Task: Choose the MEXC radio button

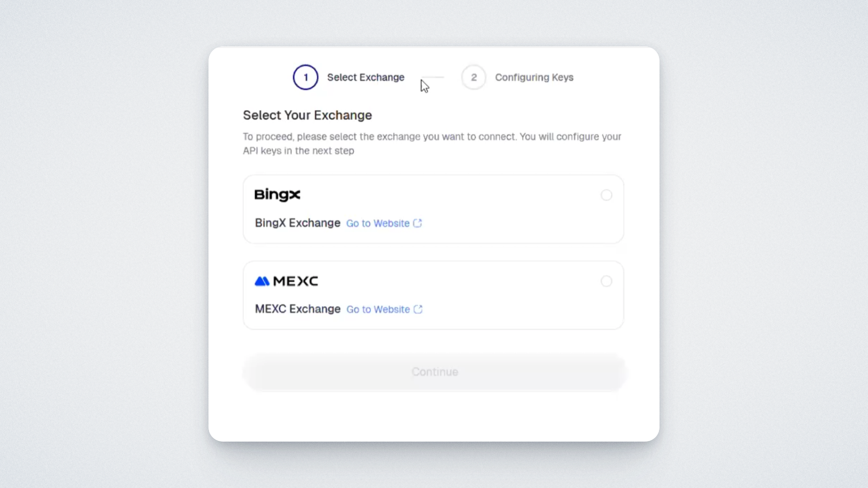Action: [x=606, y=281]
